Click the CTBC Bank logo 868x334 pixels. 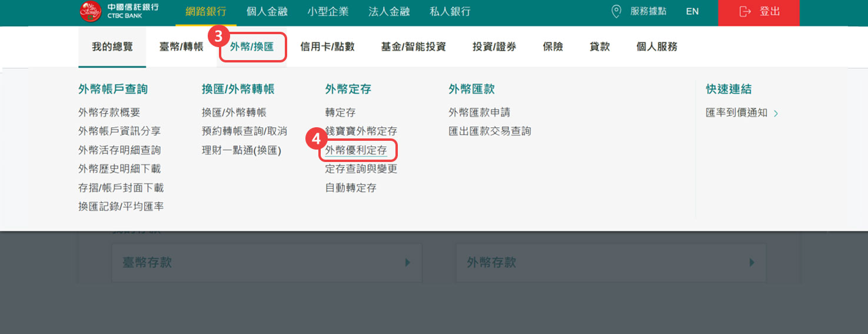click(118, 11)
